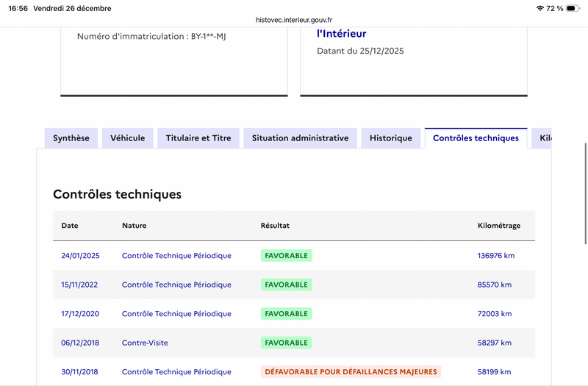Tap the 16:56 clock in status bar

pyautogui.click(x=15, y=8)
